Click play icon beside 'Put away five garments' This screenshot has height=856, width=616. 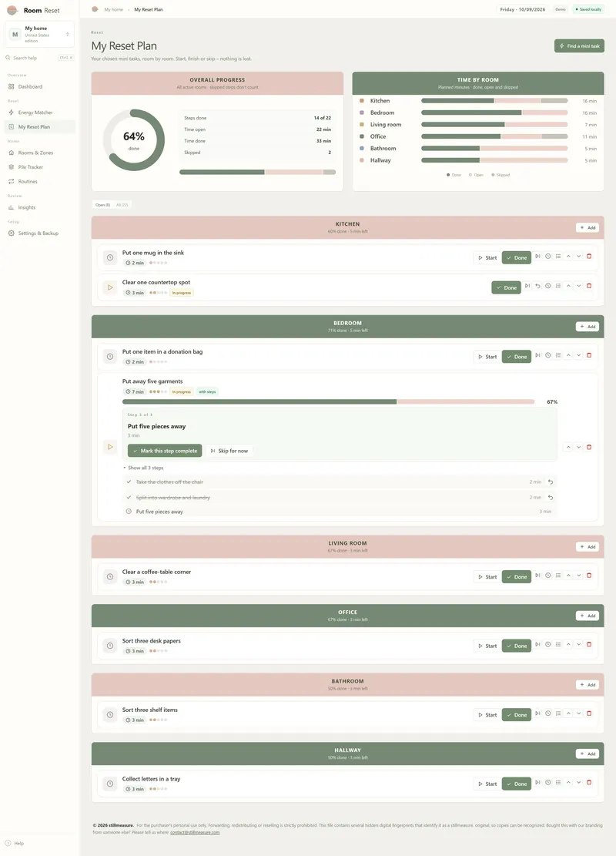point(110,447)
